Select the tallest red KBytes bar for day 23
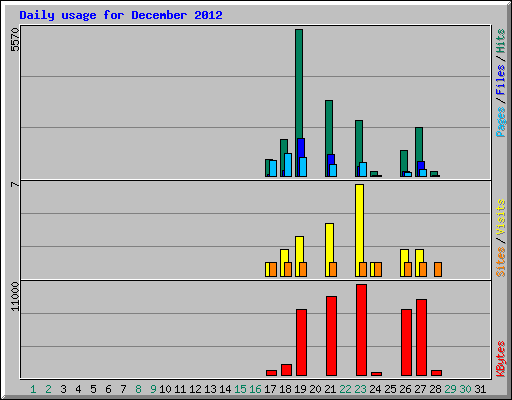512x400 pixels. pyautogui.click(x=361, y=330)
